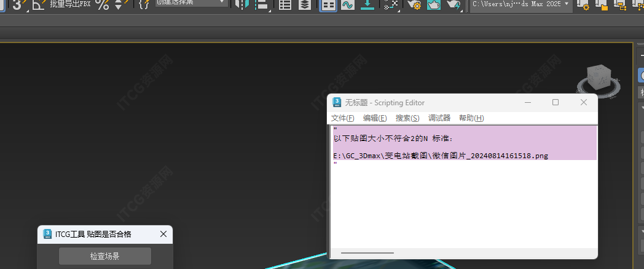Close the Scripting Editor window
This screenshot has height=269, width=644.
584,102
